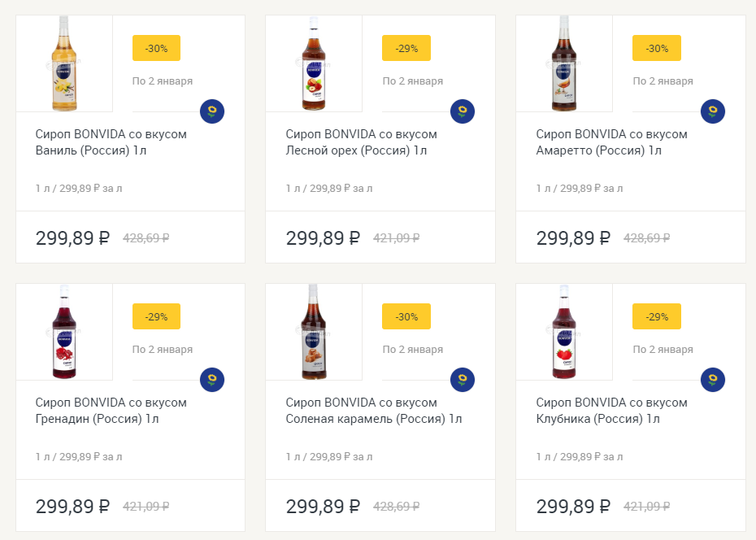
Task: Open the Клубника syrup bottle image
Action: [x=565, y=332]
